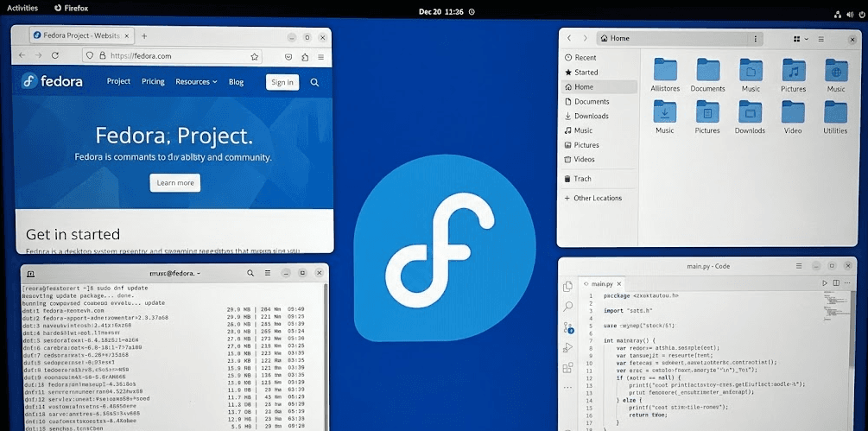Expand the Resources dropdown on Fedora site
Viewport: 868px width, 431px height.
click(x=196, y=82)
